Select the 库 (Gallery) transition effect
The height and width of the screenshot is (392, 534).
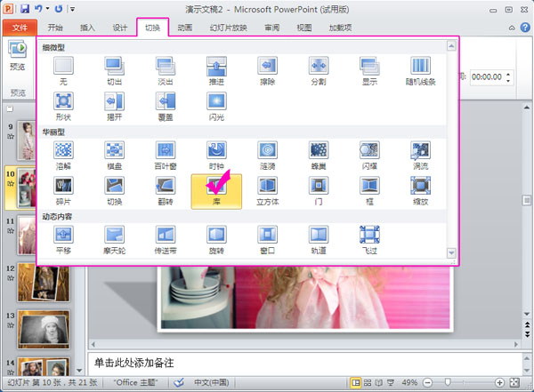[x=214, y=190]
